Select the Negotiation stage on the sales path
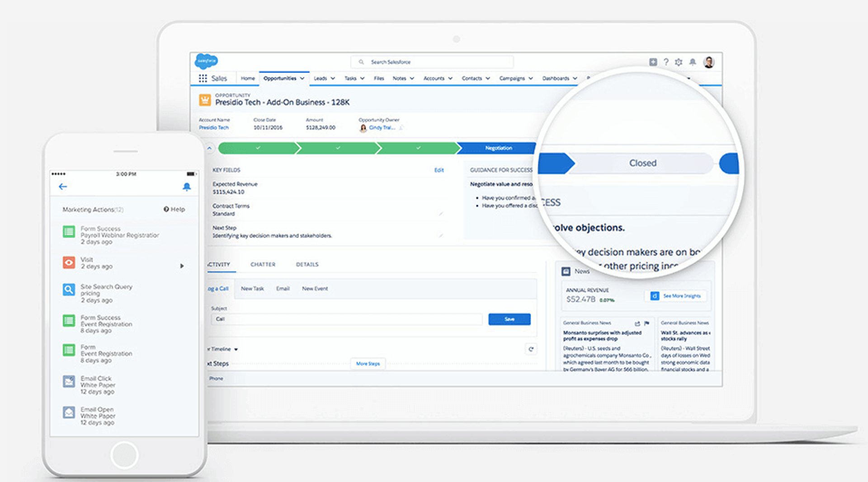Viewport: 868px width, 482px height. pos(499,148)
